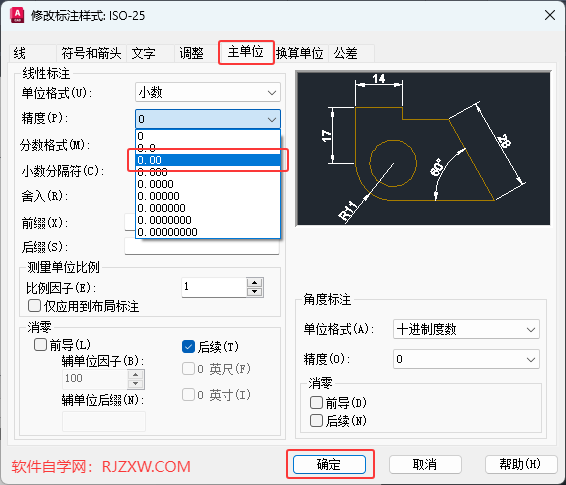Increase 辅单位因子 with up arrow
The height and width of the screenshot is (485, 566).
[x=136, y=374]
